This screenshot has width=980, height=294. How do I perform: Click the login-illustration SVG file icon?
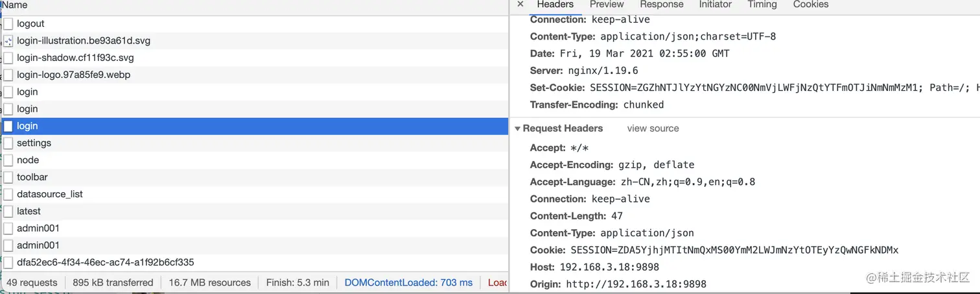point(8,41)
